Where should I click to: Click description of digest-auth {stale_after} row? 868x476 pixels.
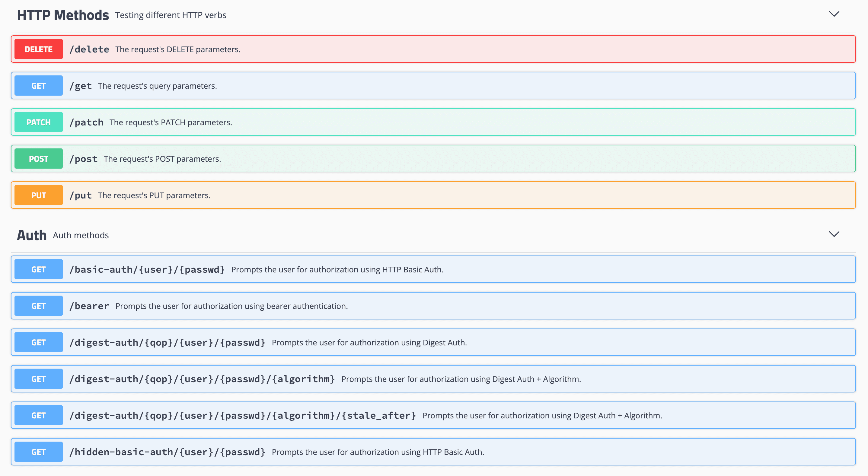click(543, 416)
